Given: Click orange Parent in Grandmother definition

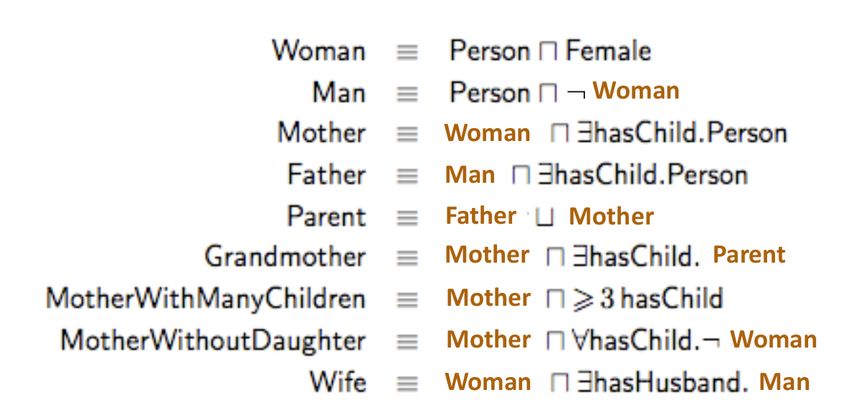Looking at the screenshot, I should coord(749,255).
